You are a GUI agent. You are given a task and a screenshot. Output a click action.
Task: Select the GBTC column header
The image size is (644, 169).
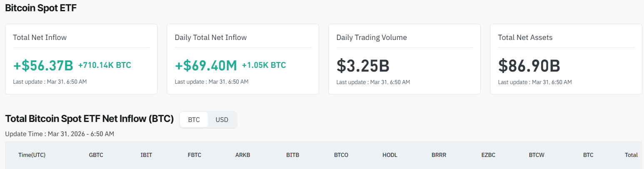click(96, 155)
